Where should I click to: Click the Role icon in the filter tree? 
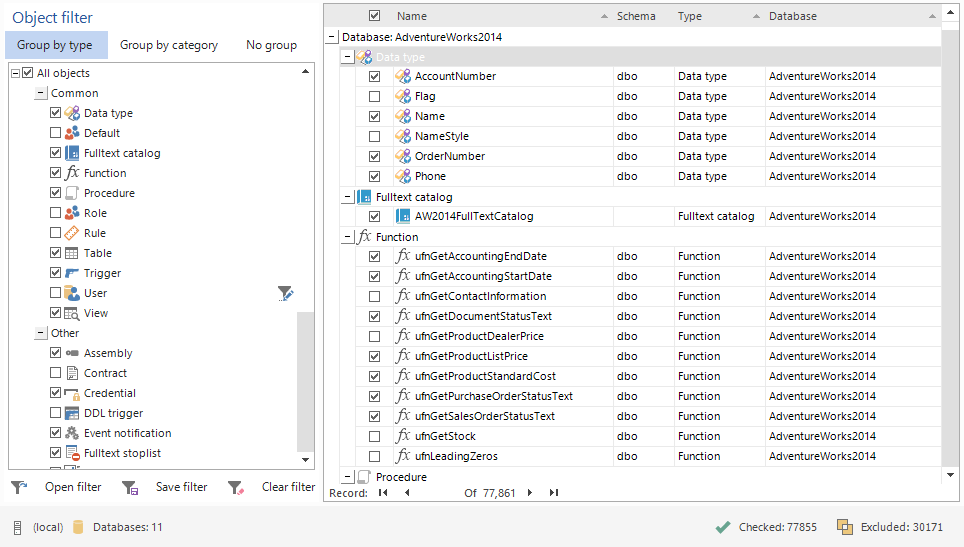tap(72, 213)
